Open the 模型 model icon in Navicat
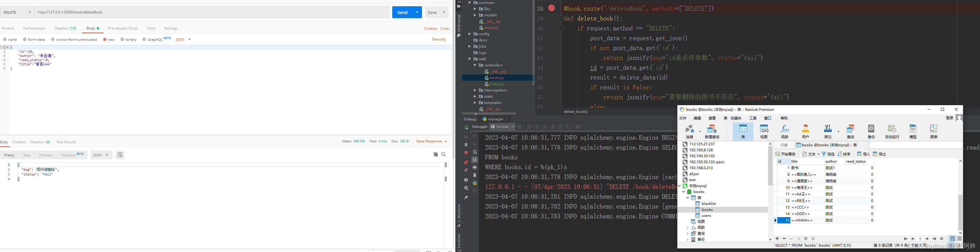 913,131
